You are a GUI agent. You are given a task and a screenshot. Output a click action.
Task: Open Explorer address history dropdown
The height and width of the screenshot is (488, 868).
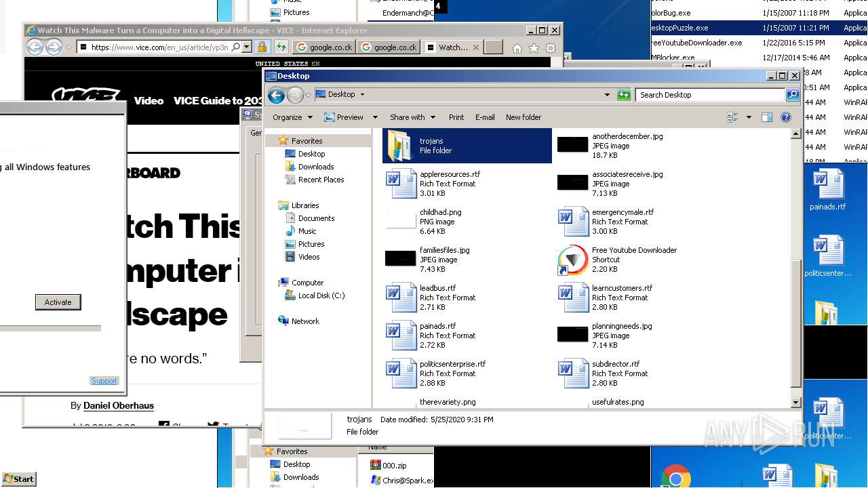tap(607, 95)
